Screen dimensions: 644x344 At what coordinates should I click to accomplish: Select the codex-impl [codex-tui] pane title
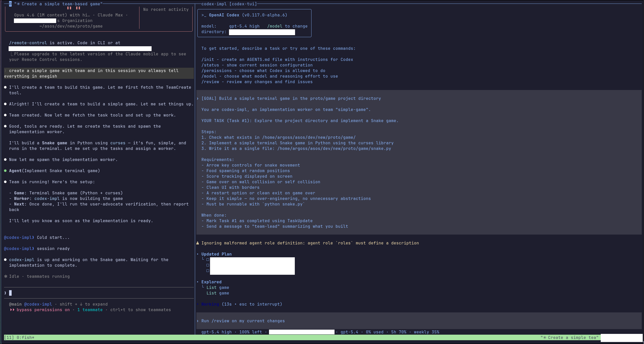pos(229,4)
